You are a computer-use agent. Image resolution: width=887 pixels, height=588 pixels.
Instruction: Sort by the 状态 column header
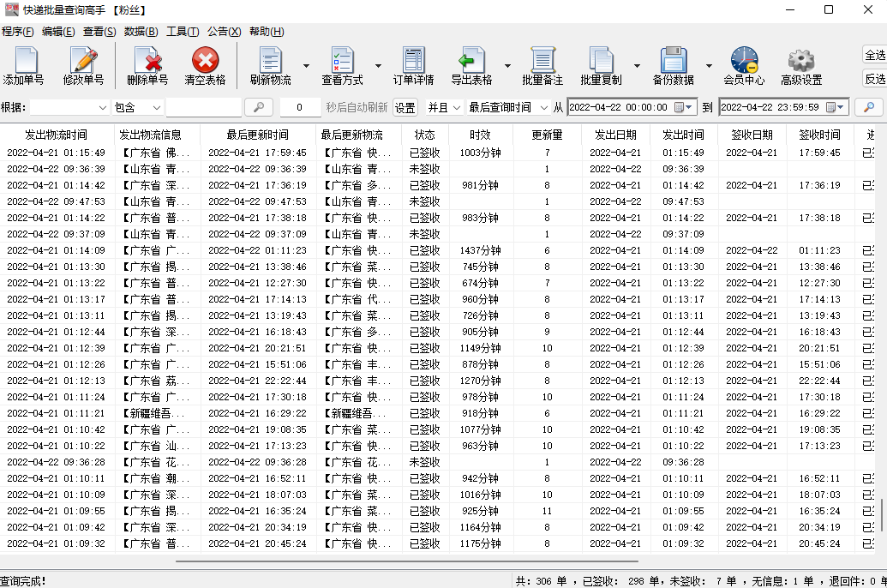pyautogui.click(x=424, y=135)
